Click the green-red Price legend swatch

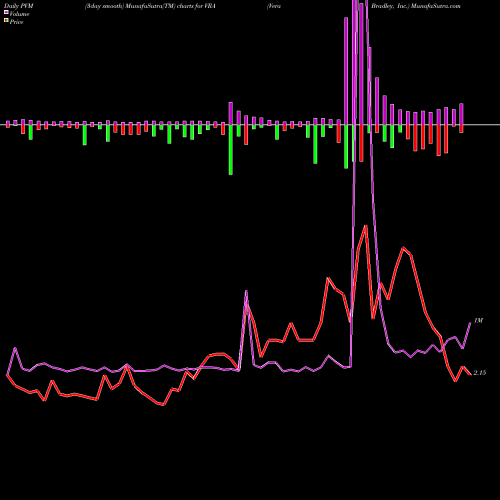(x=6, y=20)
